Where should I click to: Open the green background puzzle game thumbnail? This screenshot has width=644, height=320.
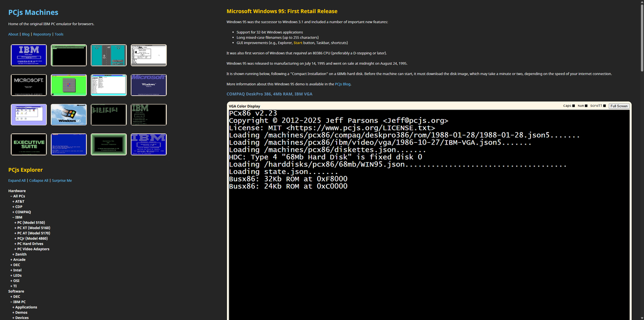[69, 85]
